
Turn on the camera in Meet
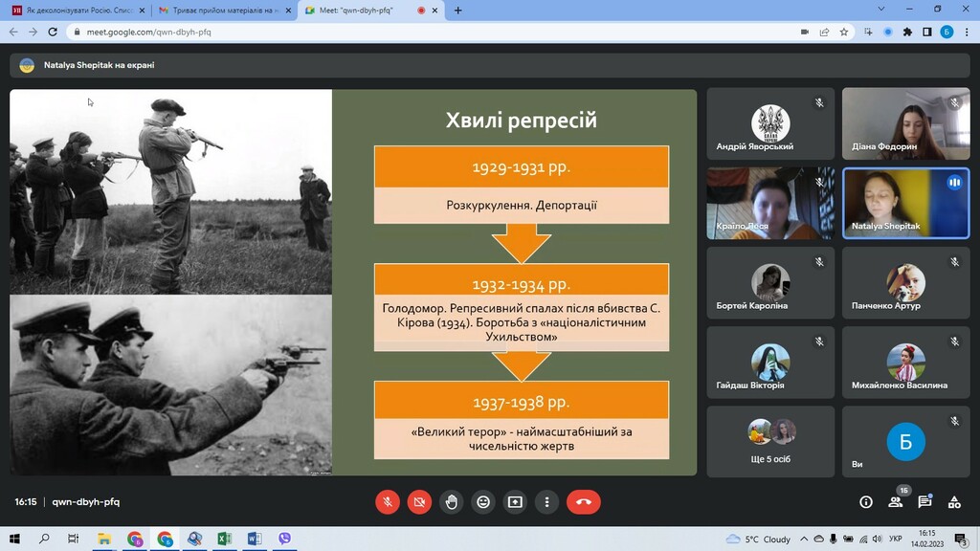419,501
